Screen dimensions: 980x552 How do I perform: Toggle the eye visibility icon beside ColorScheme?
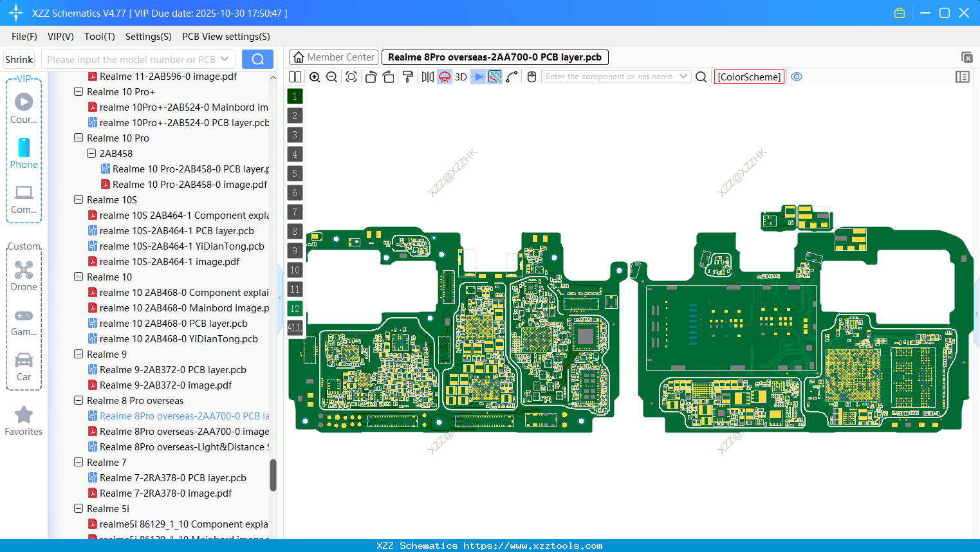click(x=797, y=77)
